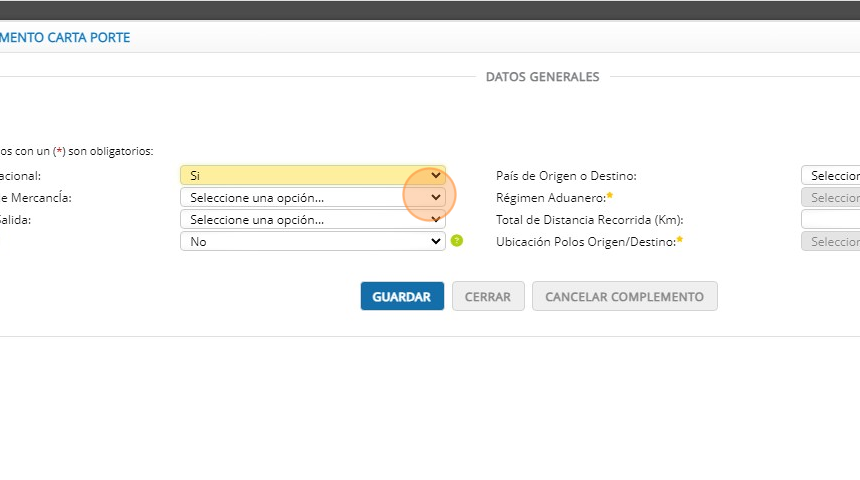Focus the Total de Distancia Recorrida input box
The height and width of the screenshot is (480, 860).
click(x=831, y=219)
